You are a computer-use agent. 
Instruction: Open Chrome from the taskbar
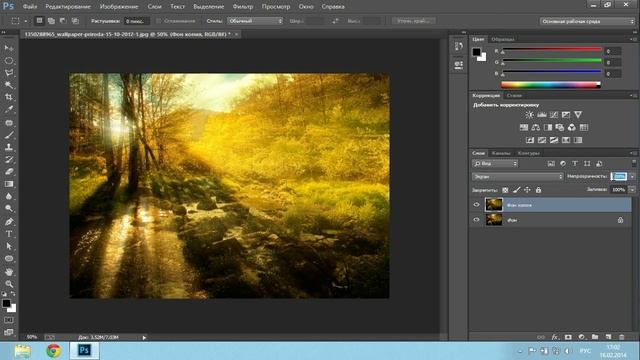53,351
